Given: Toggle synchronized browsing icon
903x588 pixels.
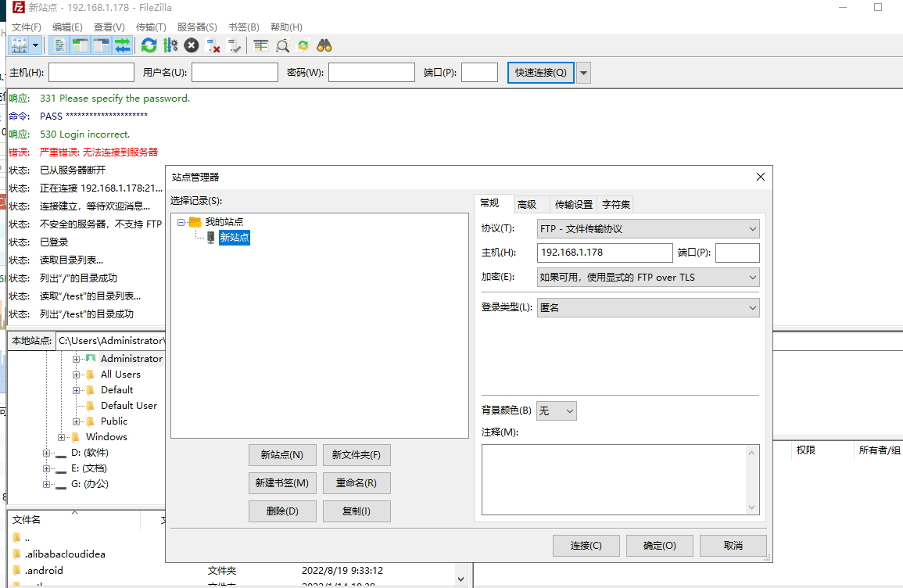Looking at the screenshot, I should point(303,45).
